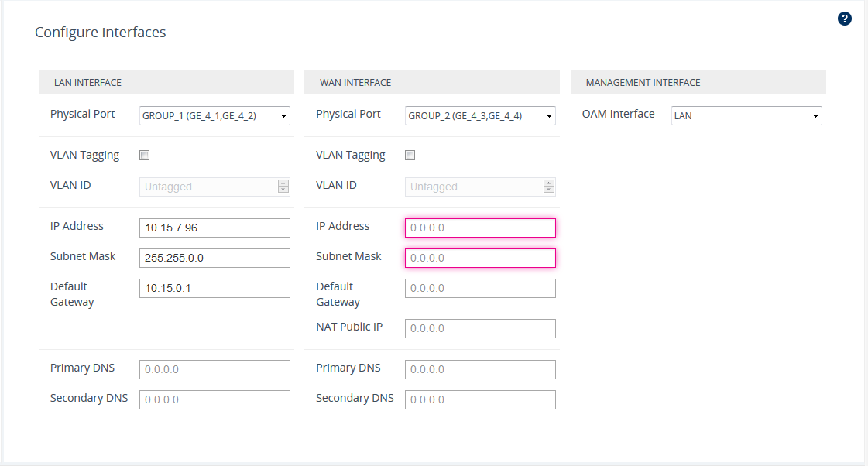Open LAN Physical Port dropdown
The image size is (868, 466).
pos(214,116)
